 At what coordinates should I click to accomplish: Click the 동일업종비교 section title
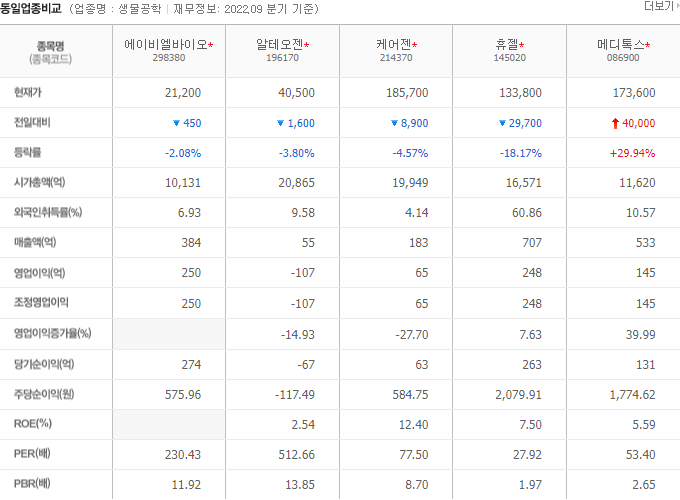[31, 8]
